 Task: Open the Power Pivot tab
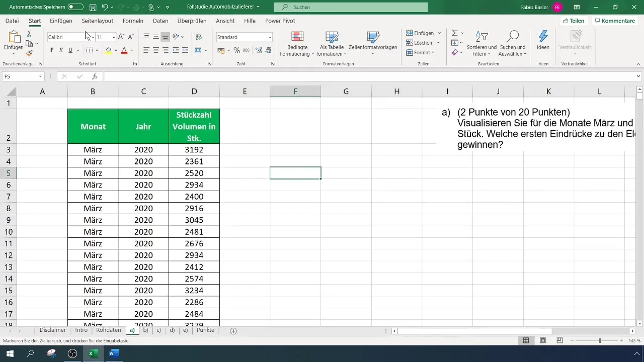coord(280,21)
